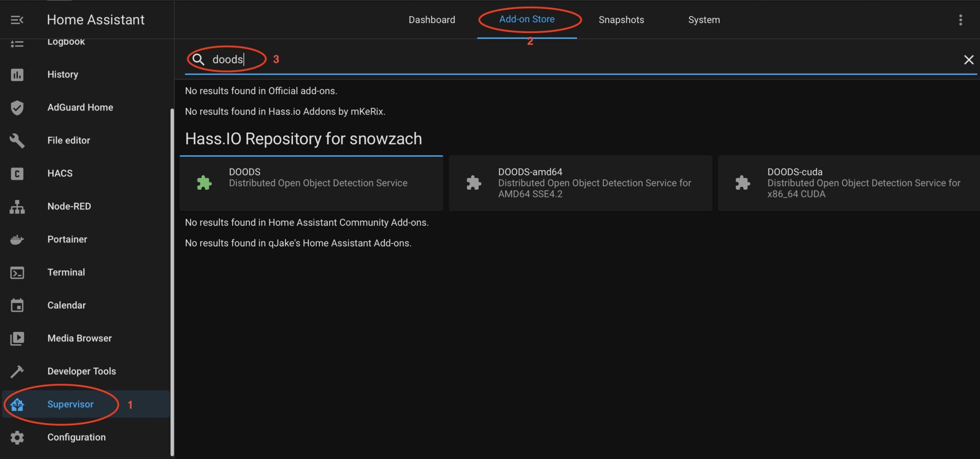
Task: Click the History chart icon
Action: click(x=17, y=75)
